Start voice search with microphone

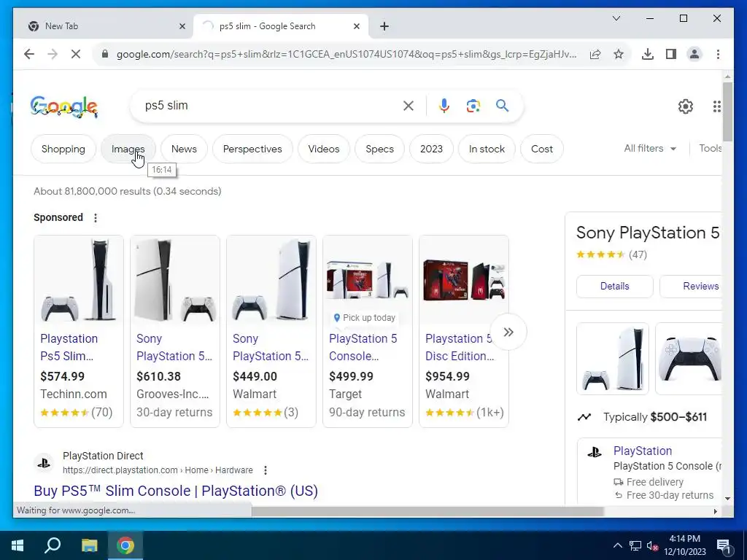tap(444, 106)
